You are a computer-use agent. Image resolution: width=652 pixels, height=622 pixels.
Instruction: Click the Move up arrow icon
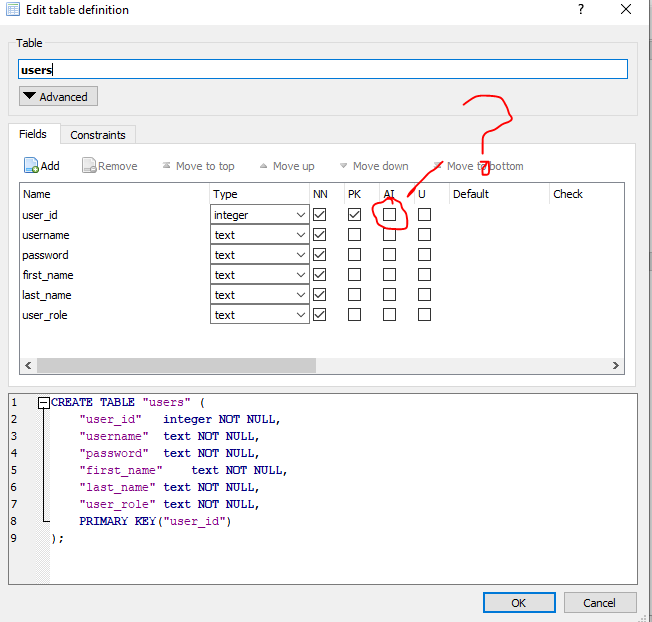tap(263, 166)
